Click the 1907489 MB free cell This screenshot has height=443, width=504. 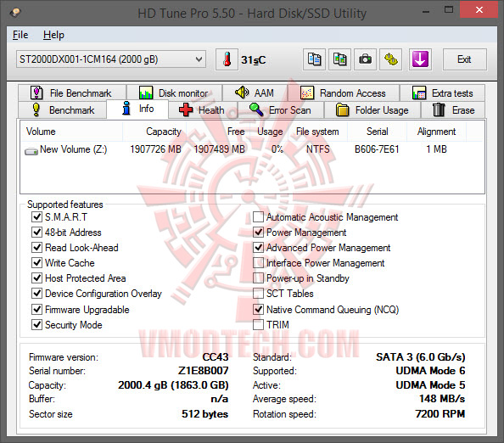click(x=219, y=149)
